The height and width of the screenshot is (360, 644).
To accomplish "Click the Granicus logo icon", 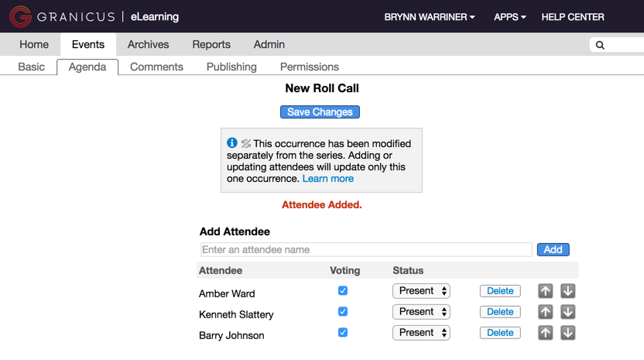I will pos(21,16).
